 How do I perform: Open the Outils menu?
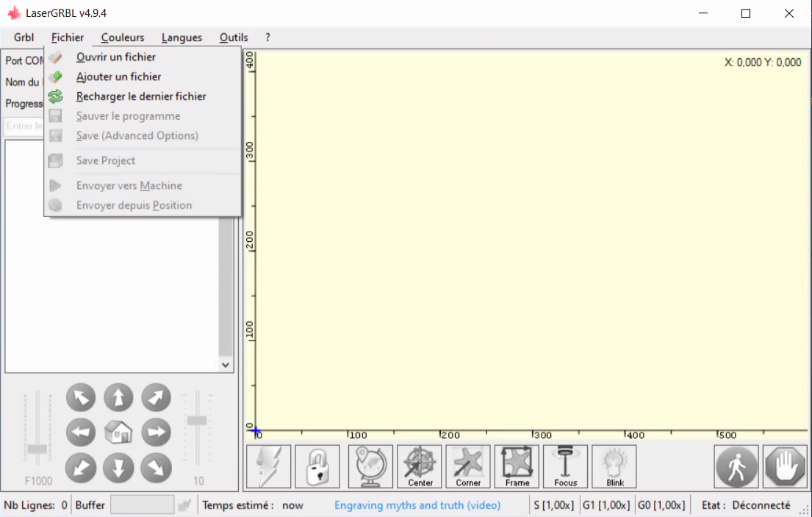(x=234, y=38)
